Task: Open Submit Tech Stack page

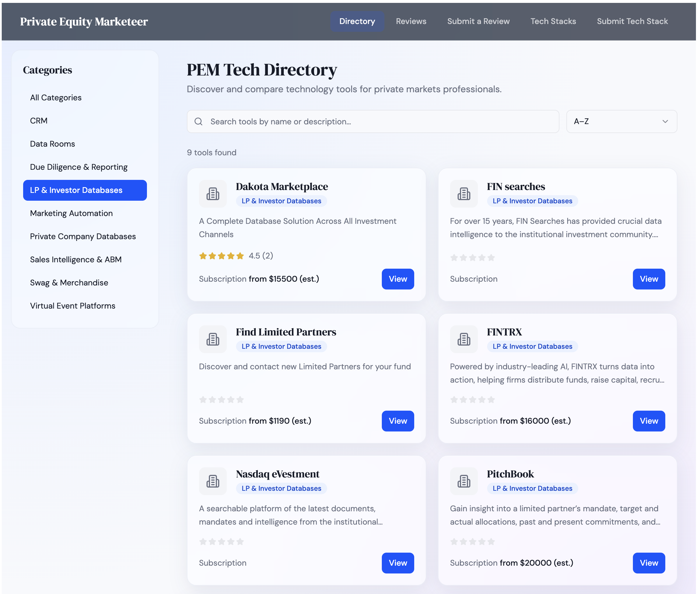Action: click(x=632, y=21)
